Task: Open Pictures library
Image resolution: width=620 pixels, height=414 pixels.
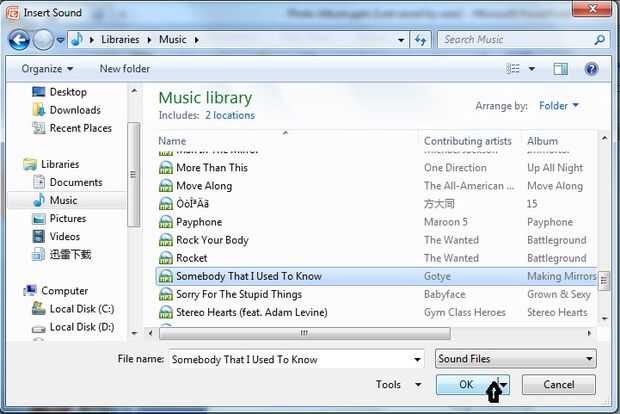Action: [68, 218]
